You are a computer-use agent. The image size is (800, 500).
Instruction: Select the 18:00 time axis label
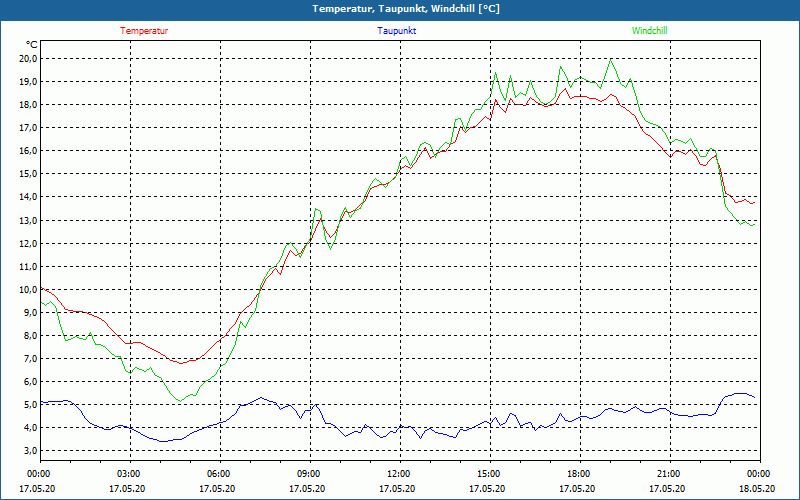point(579,474)
